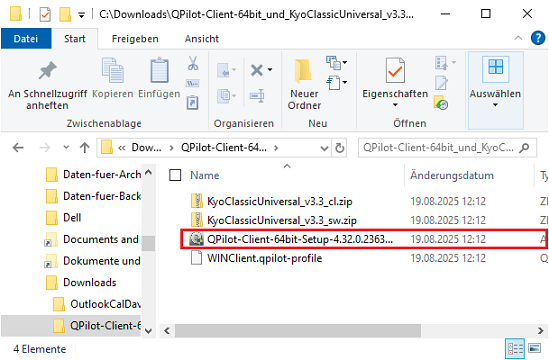The width and height of the screenshot is (549, 360).
Task: Click the history icon in the Öffnen group
Action: coord(441,102)
